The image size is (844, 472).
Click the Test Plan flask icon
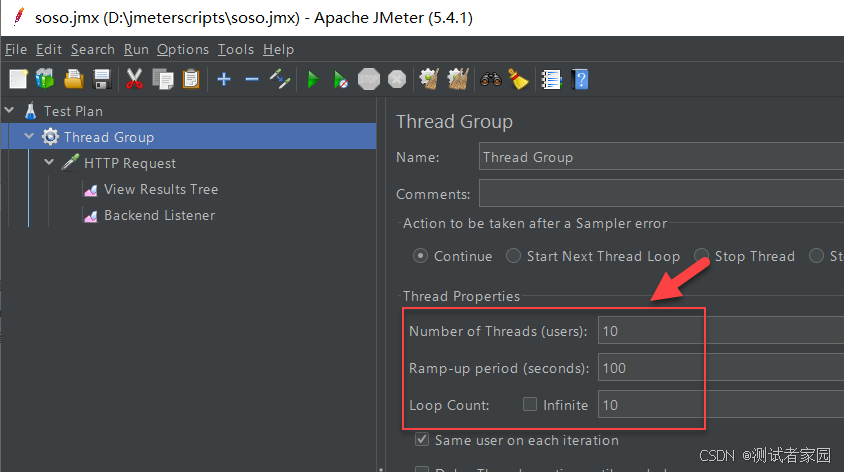click(x=30, y=111)
